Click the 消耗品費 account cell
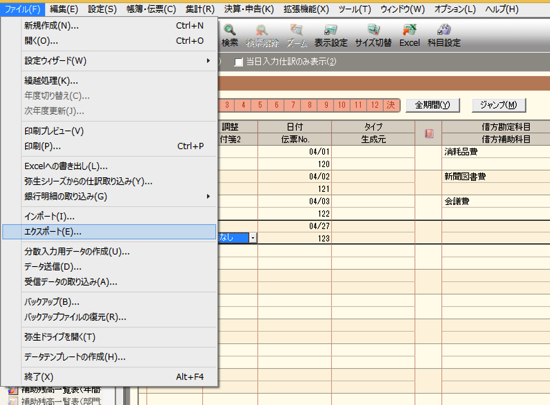 point(495,151)
